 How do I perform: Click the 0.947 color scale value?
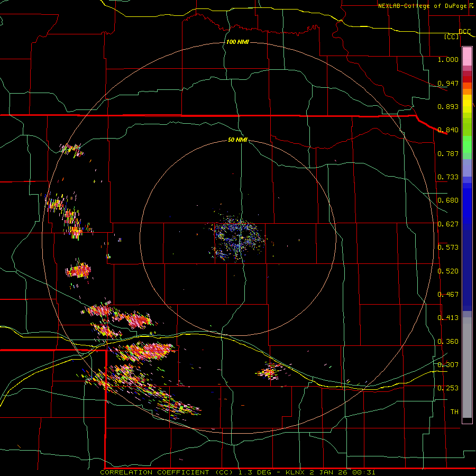click(448, 83)
